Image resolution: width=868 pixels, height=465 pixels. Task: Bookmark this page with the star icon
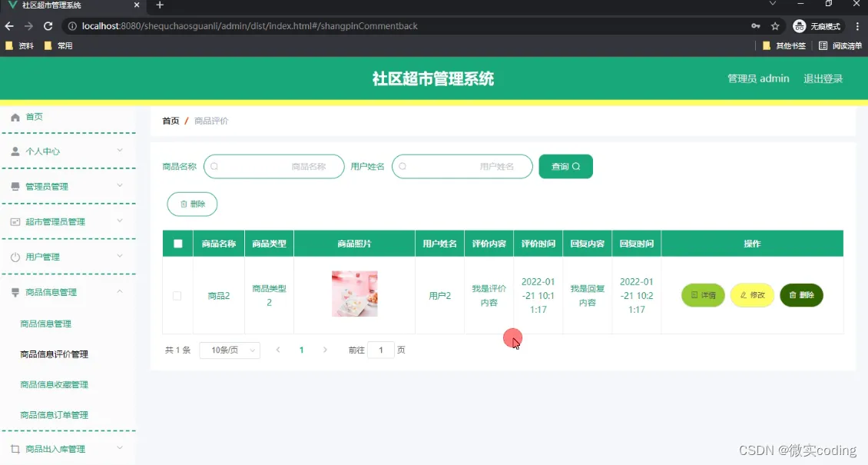[x=775, y=26]
